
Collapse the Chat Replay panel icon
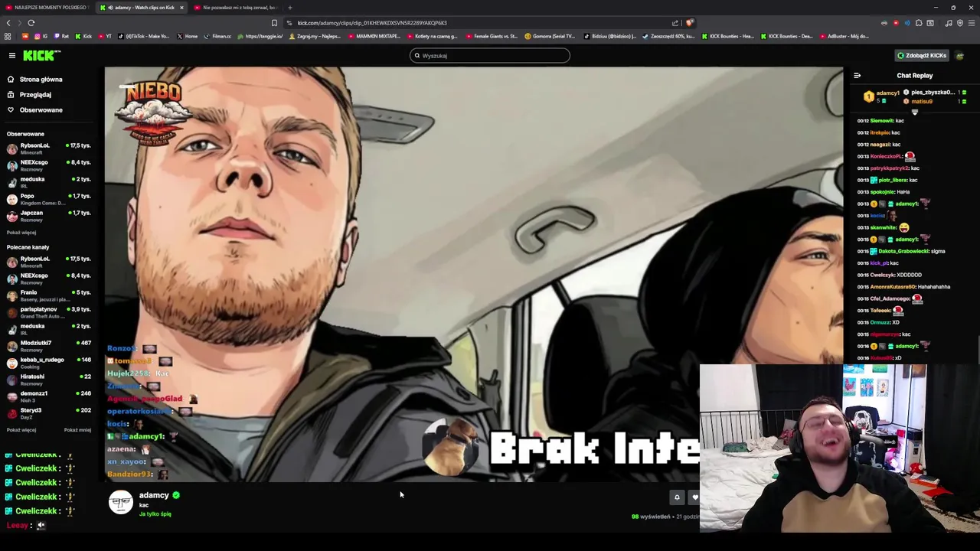coord(857,76)
